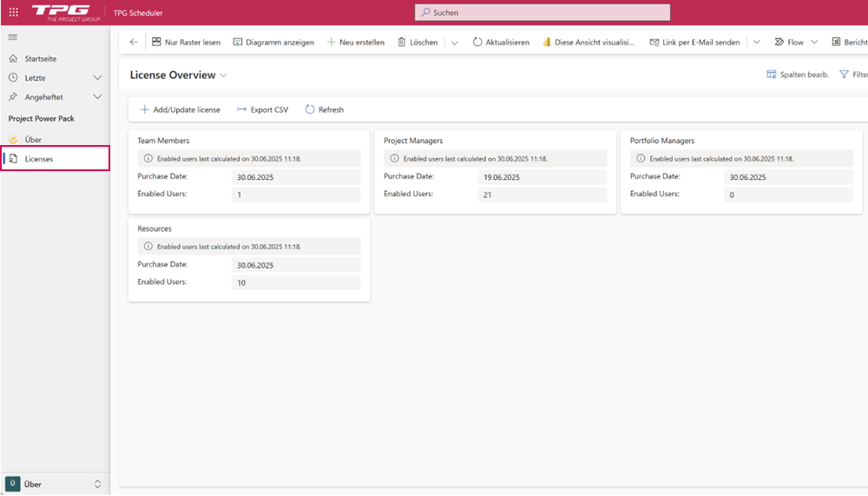Click the TPG logo
Viewport: 868px width, 496px height.
click(66, 12)
